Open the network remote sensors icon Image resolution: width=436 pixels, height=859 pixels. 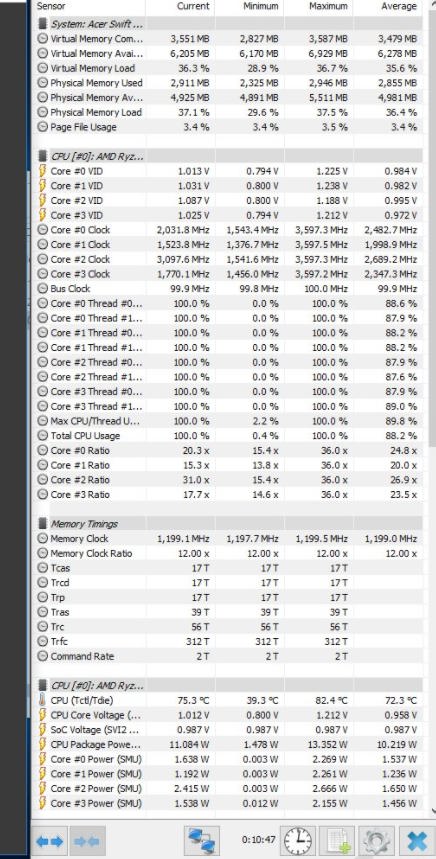201,841
